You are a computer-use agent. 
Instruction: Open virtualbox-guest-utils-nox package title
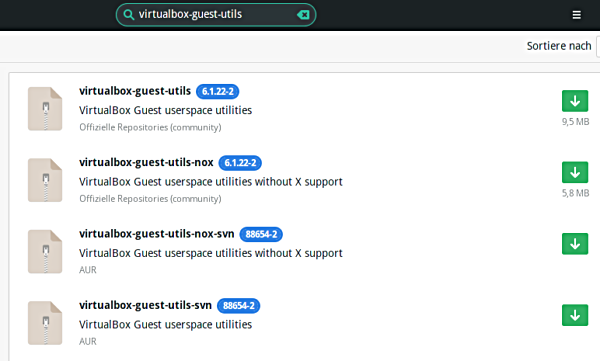click(x=146, y=162)
